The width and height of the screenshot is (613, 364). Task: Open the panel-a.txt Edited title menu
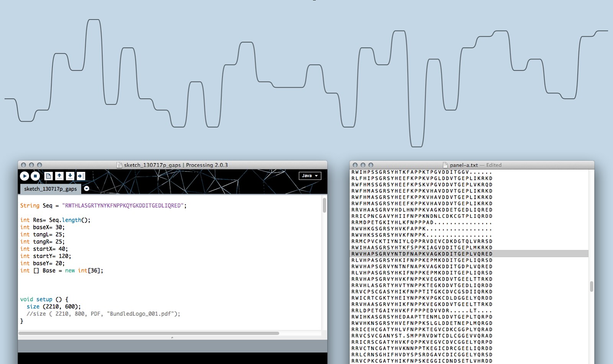(x=493, y=165)
